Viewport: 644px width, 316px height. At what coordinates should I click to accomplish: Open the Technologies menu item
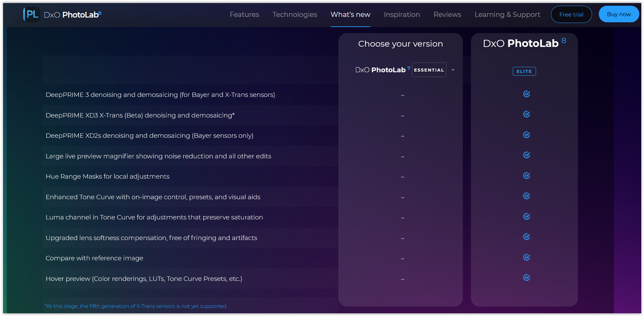tap(295, 15)
